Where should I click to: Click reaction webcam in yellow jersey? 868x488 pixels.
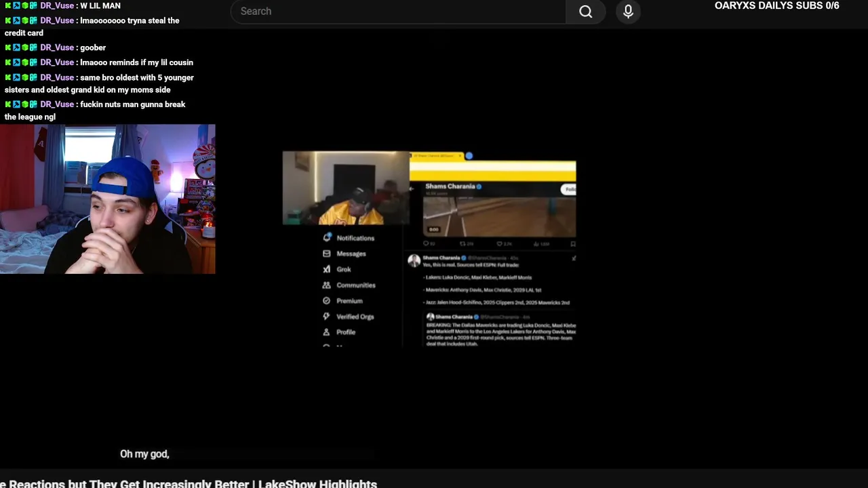coord(346,188)
